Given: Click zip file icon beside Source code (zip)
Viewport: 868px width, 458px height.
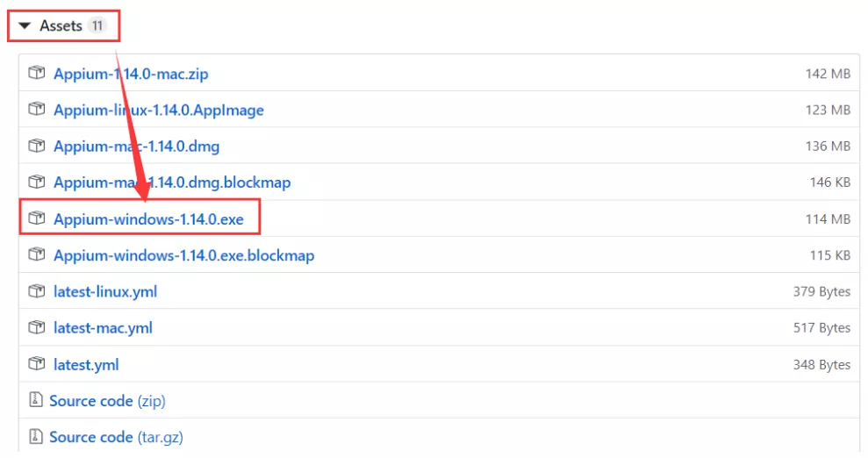Looking at the screenshot, I should pyautogui.click(x=35, y=399).
